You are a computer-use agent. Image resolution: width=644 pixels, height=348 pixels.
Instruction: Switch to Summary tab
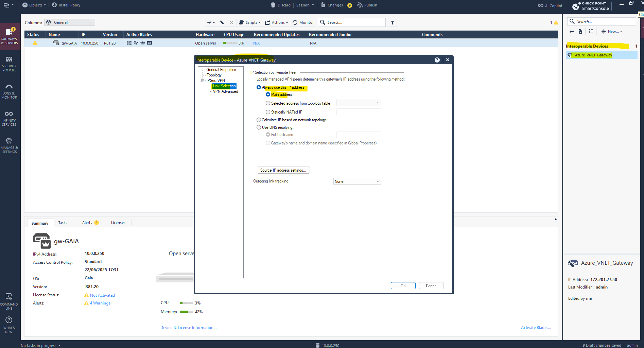(40, 223)
